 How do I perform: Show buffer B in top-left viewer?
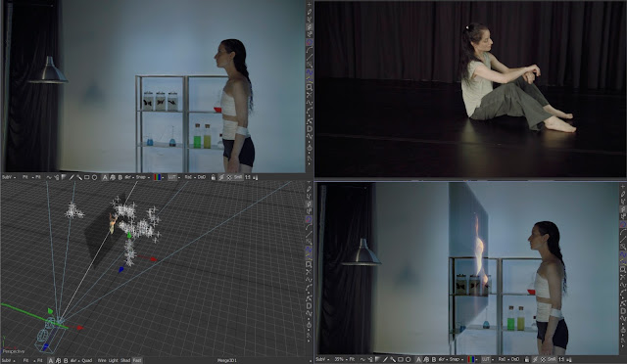(120, 177)
